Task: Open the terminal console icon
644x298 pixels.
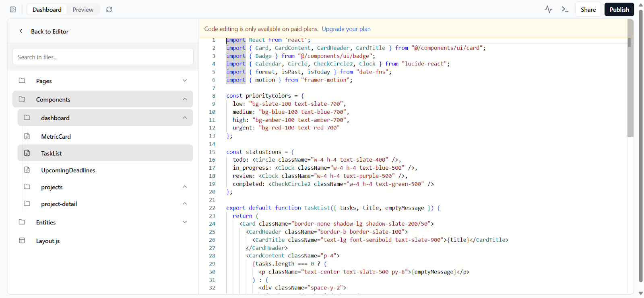Action: click(565, 9)
